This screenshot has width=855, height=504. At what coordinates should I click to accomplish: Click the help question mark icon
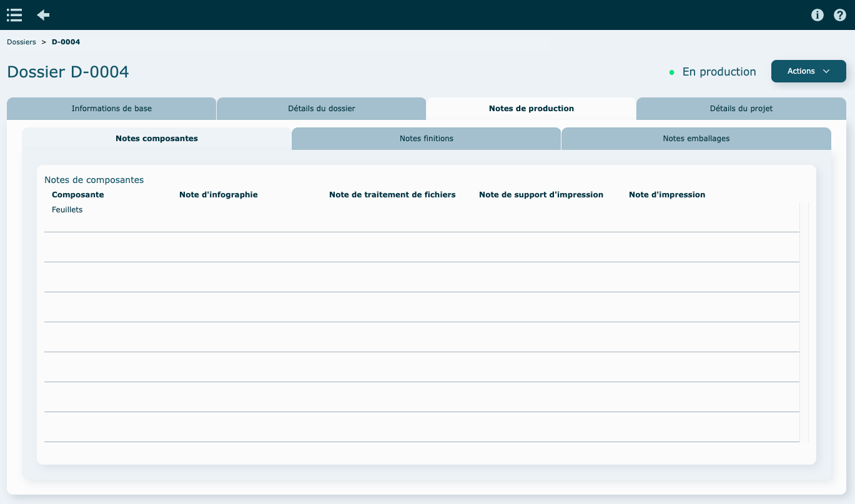(840, 15)
